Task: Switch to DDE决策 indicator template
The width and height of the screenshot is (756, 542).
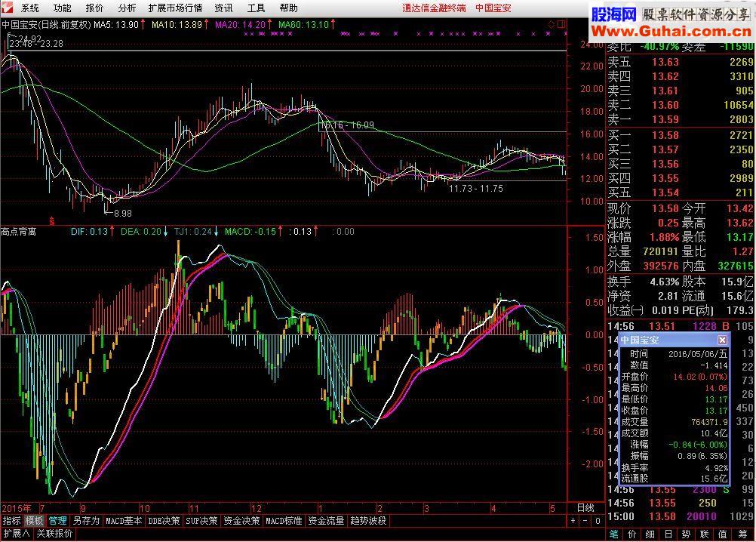Action: click(164, 521)
